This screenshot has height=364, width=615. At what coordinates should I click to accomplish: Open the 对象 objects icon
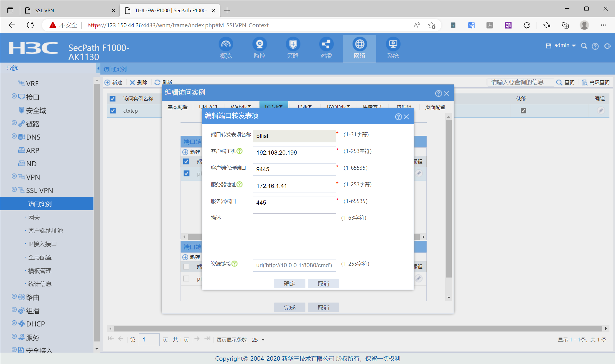click(326, 44)
